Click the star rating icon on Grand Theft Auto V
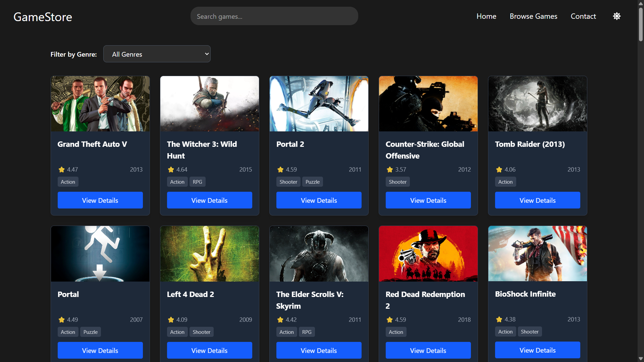644x362 pixels. tap(61, 170)
